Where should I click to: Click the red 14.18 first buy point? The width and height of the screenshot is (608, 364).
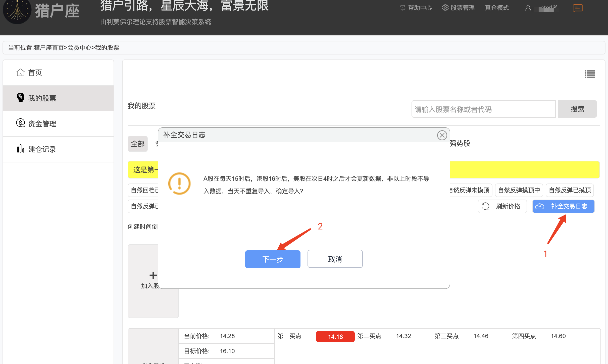click(335, 337)
